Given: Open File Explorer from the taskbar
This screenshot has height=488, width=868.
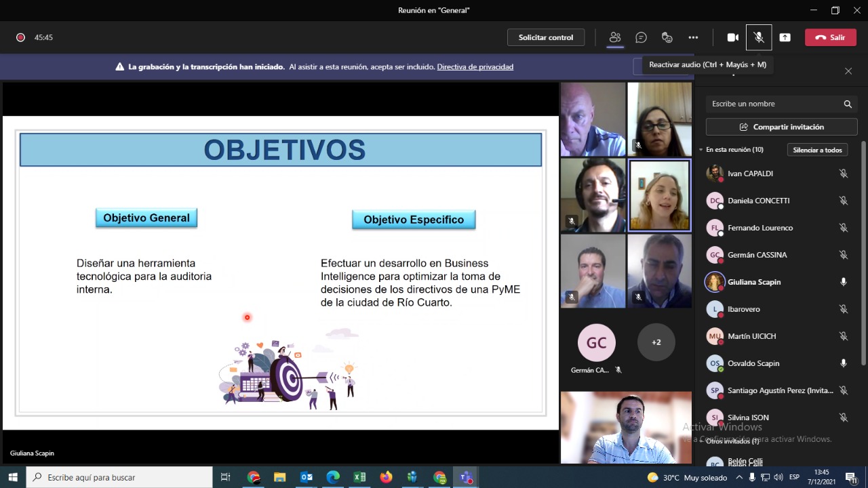Looking at the screenshot, I should coord(279,477).
